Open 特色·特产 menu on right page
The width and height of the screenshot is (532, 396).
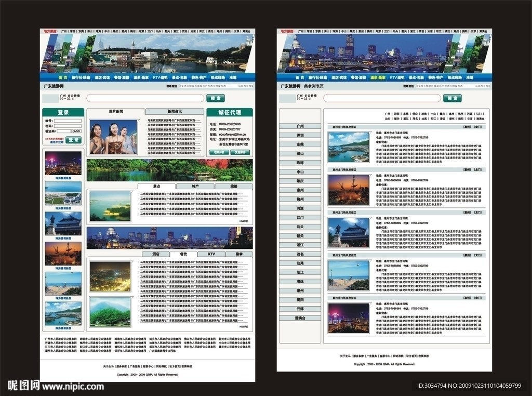click(x=436, y=78)
